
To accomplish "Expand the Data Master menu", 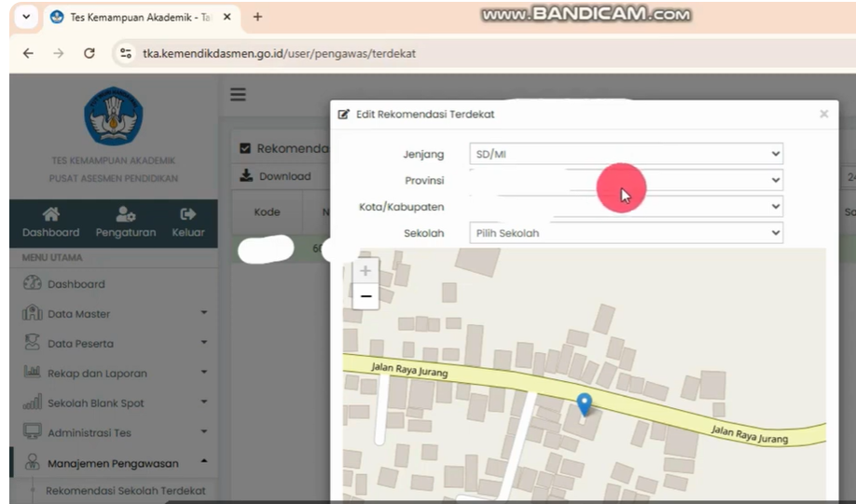I will 110,314.
